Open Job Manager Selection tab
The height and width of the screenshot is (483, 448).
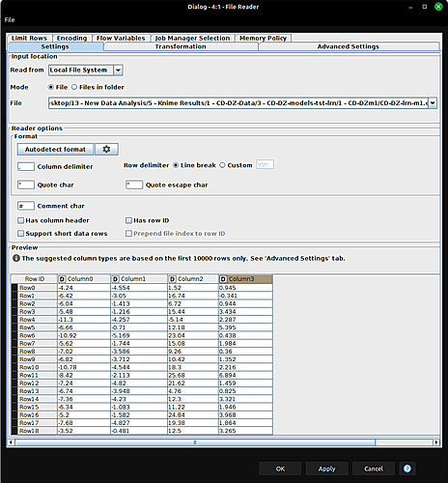[192, 38]
